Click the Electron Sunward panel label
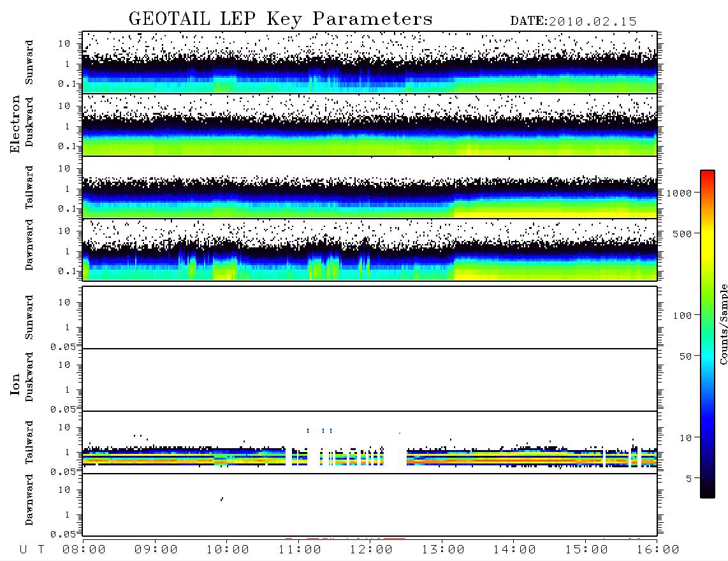 click(29, 62)
